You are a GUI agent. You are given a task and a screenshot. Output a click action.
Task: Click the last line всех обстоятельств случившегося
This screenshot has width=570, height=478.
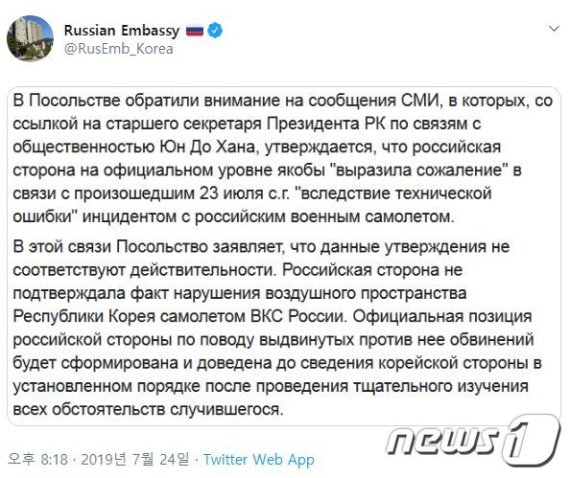(x=148, y=409)
